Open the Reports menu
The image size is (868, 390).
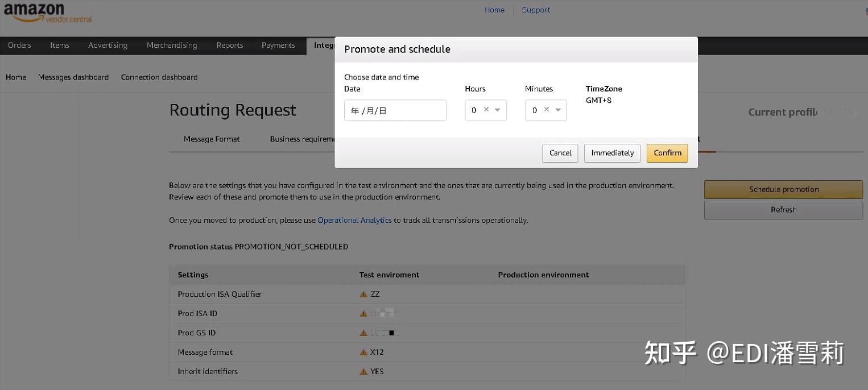(x=229, y=45)
